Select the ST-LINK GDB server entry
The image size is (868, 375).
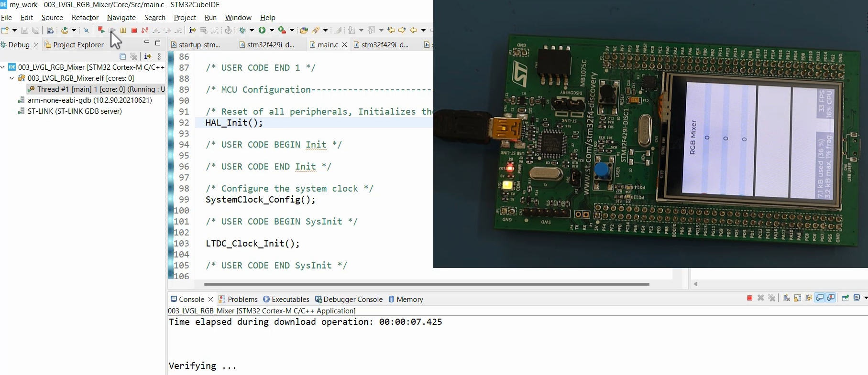point(75,111)
